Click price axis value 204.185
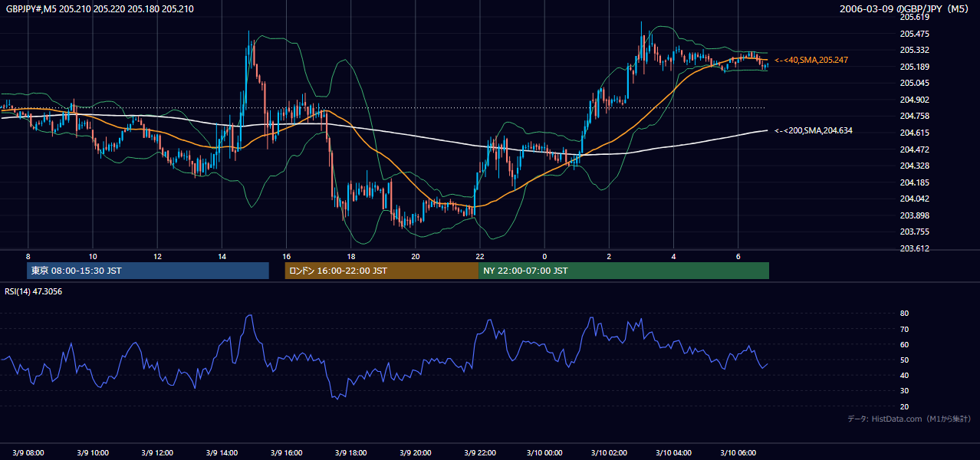This screenshot has height=460, width=980. pyautogui.click(x=914, y=182)
